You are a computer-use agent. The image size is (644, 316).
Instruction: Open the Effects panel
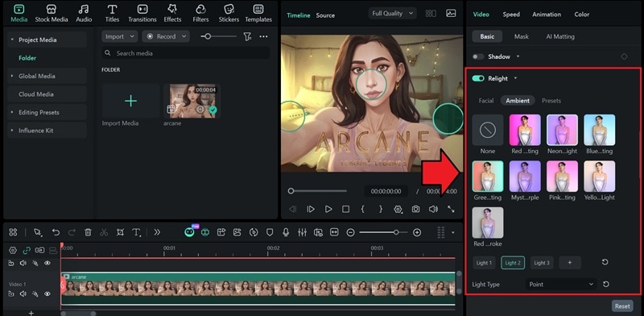(172, 14)
